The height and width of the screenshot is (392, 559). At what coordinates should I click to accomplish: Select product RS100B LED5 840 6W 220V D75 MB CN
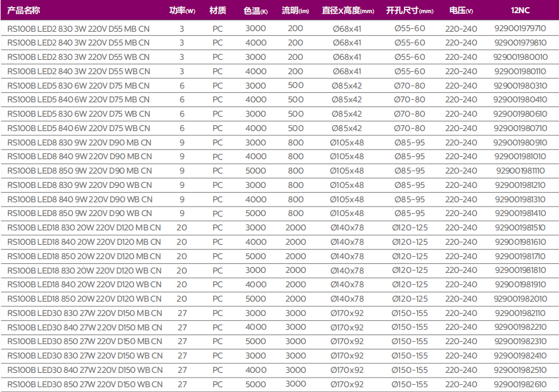click(78, 100)
